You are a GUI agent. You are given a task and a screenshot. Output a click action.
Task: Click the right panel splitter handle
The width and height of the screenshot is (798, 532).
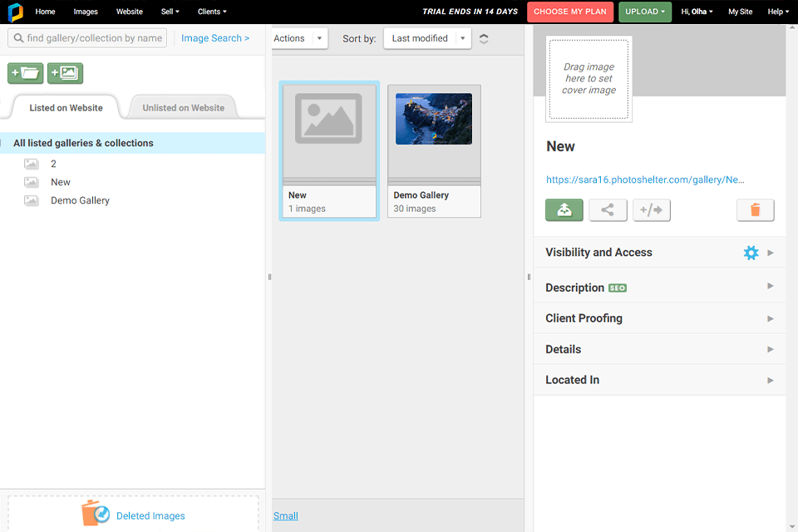click(529, 277)
